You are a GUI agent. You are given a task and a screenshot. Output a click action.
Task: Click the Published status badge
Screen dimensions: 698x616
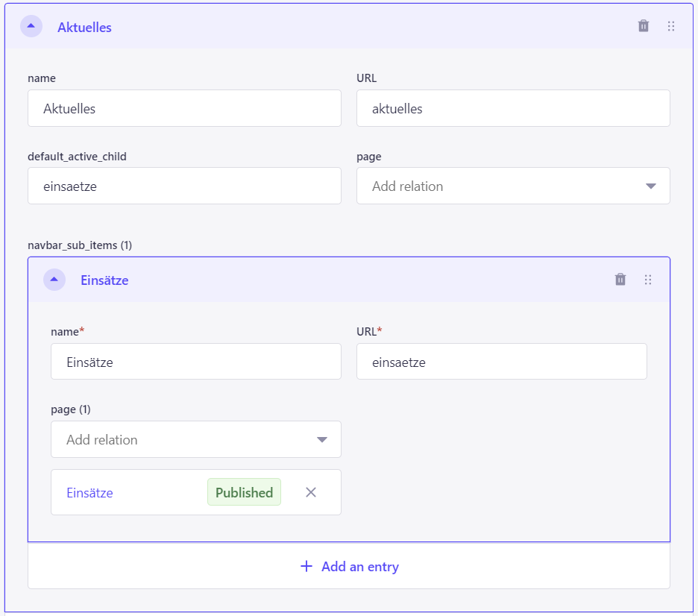coord(244,492)
